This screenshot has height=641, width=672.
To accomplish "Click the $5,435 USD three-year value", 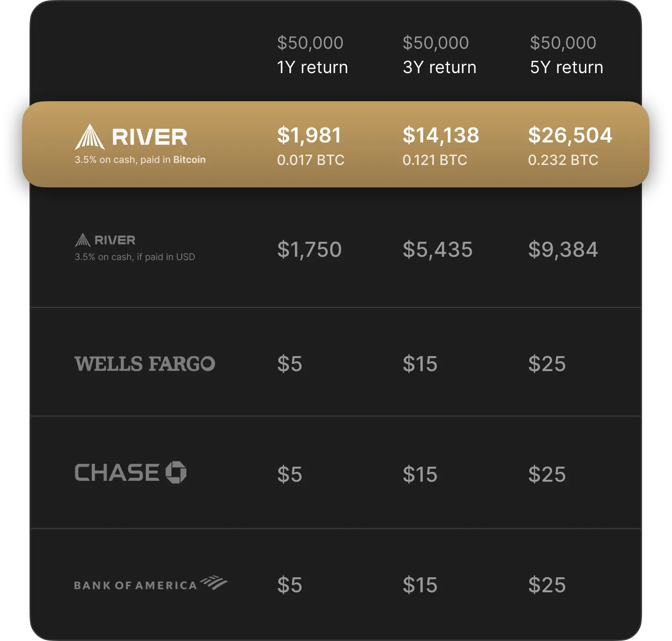I will pyautogui.click(x=437, y=249).
